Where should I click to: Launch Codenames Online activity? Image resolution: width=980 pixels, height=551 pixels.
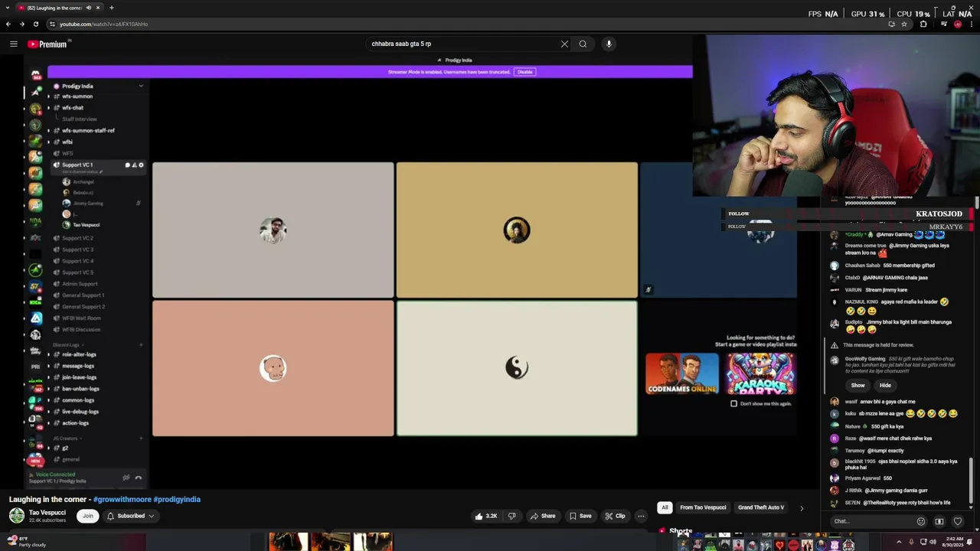(682, 373)
